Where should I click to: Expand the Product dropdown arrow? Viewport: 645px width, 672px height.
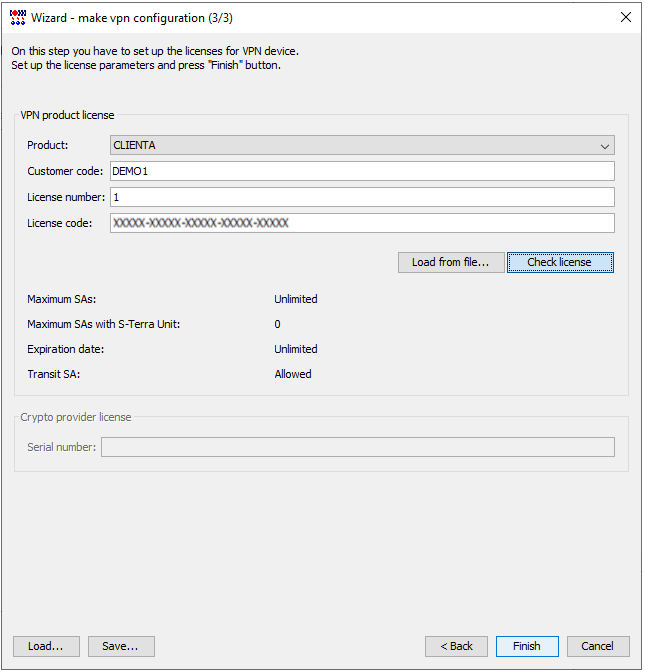click(605, 146)
